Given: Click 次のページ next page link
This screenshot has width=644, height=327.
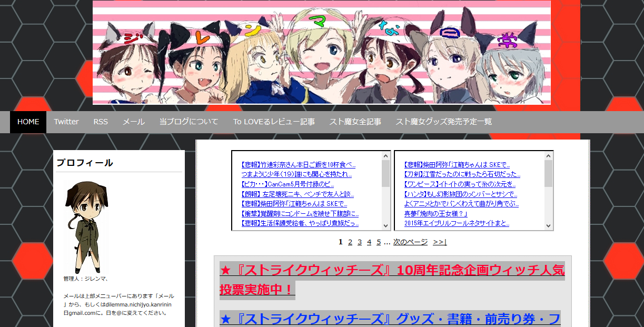Looking at the screenshot, I should click(410, 242).
